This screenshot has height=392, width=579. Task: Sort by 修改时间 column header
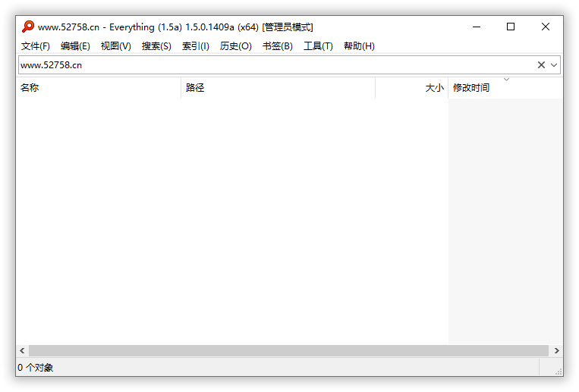[505, 88]
